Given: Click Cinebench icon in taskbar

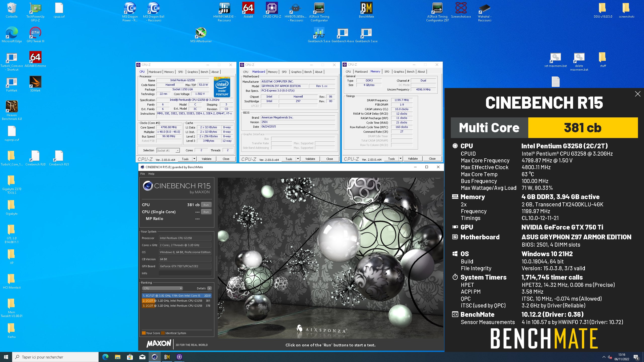Looking at the screenshot, I should pyautogui.click(x=154, y=357).
